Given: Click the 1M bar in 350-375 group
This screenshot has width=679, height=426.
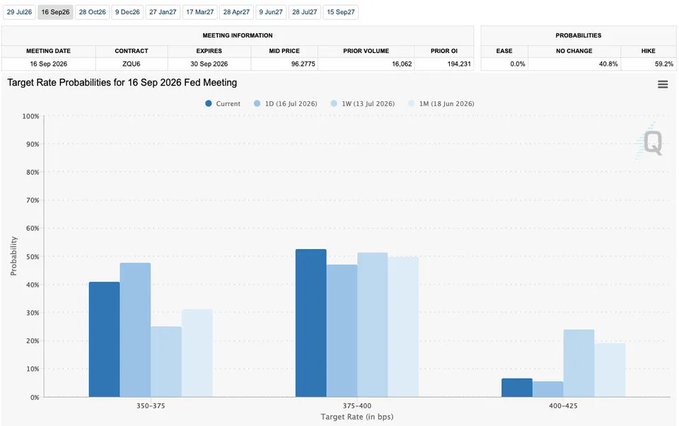Looking at the screenshot, I should [x=197, y=353].
